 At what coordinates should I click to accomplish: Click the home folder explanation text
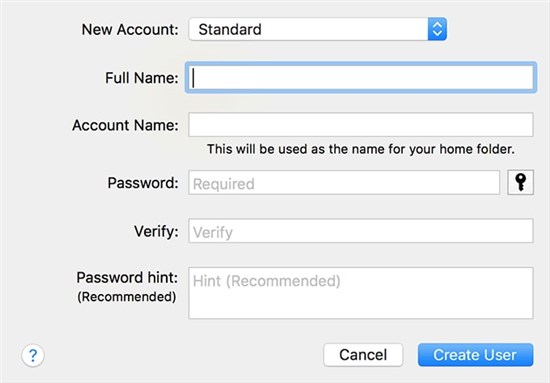[x=361, y=149]
